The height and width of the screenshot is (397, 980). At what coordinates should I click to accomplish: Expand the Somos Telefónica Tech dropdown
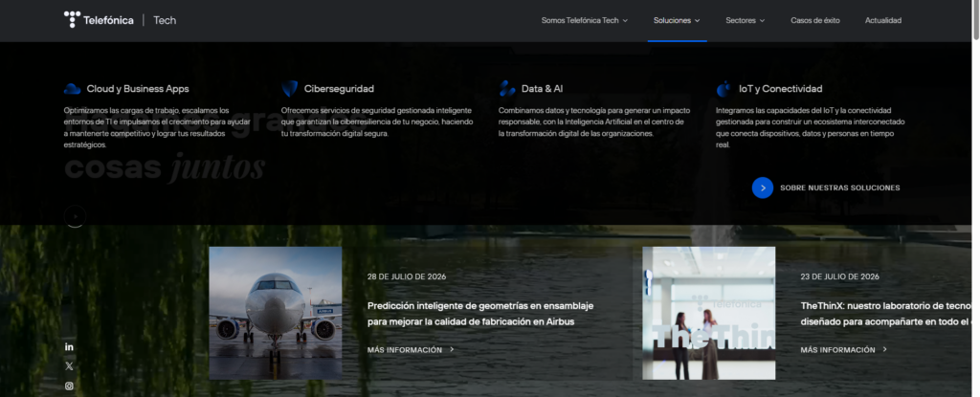click(x=585, y=21)
